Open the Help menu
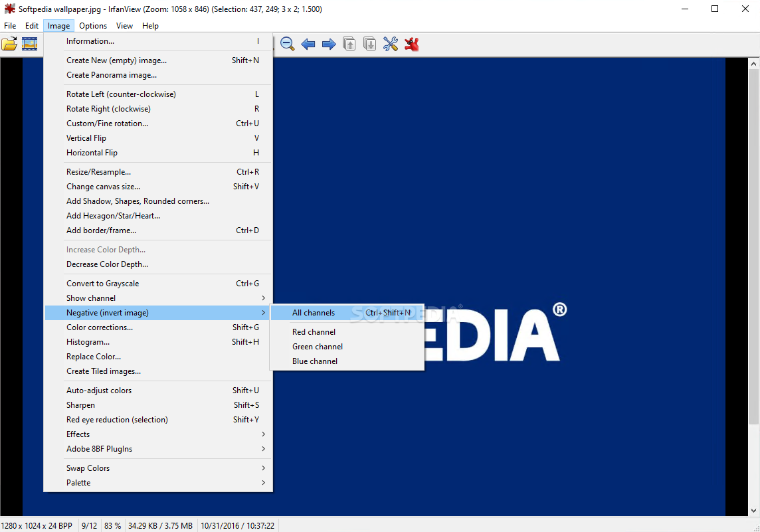This screenshot has width=760, height=532. (150, 26)
